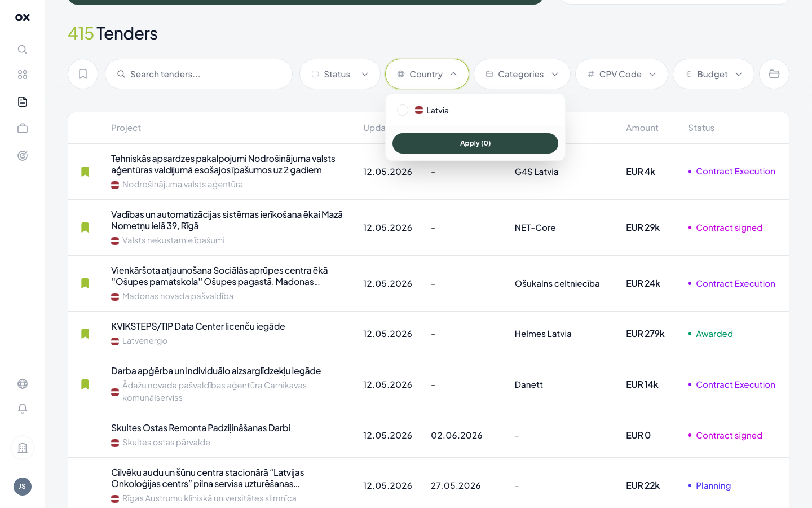Click the Status column header
This screenshot has height=508, width=812.
tap(701, 128)
